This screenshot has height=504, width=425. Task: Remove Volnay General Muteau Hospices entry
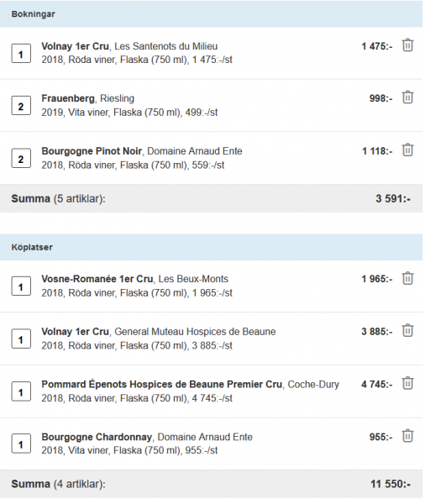[407, 331]
